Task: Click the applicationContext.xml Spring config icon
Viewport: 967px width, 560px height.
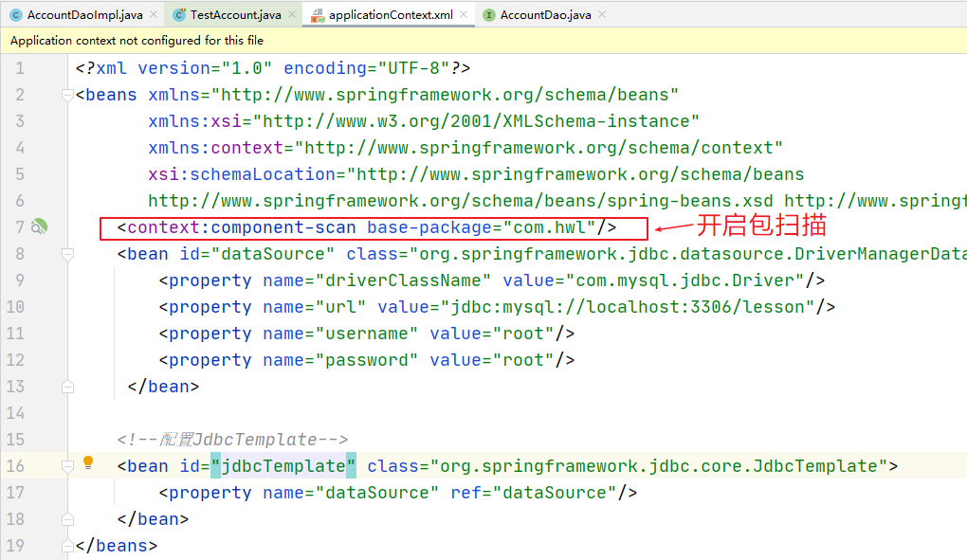Action: click(x=318, y=15)
